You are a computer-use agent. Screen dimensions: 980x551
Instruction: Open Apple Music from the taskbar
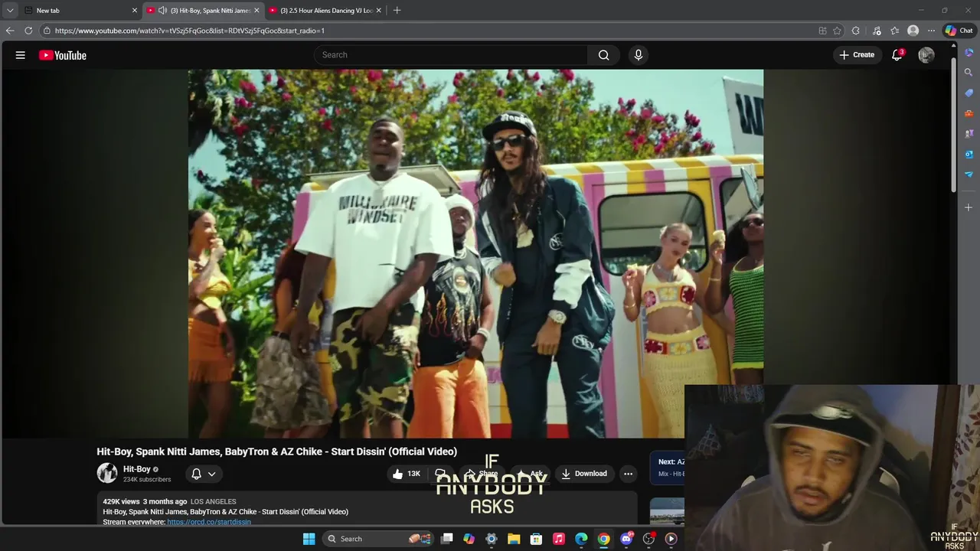(x=559, y=539)
